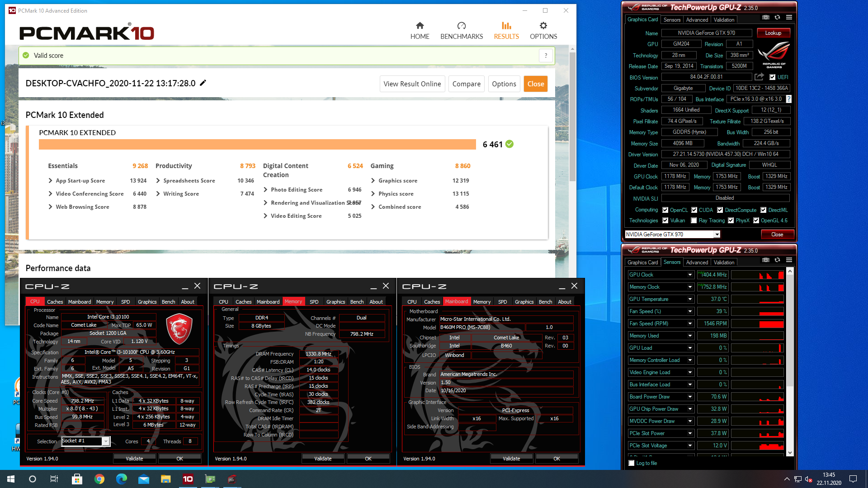
Task: Toggle the Vulkan checkbox
Action: coord(665,221)
